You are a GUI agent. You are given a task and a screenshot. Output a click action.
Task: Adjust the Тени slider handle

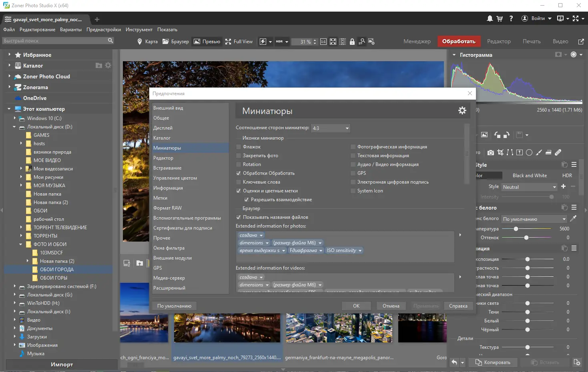tap(528, 312)
